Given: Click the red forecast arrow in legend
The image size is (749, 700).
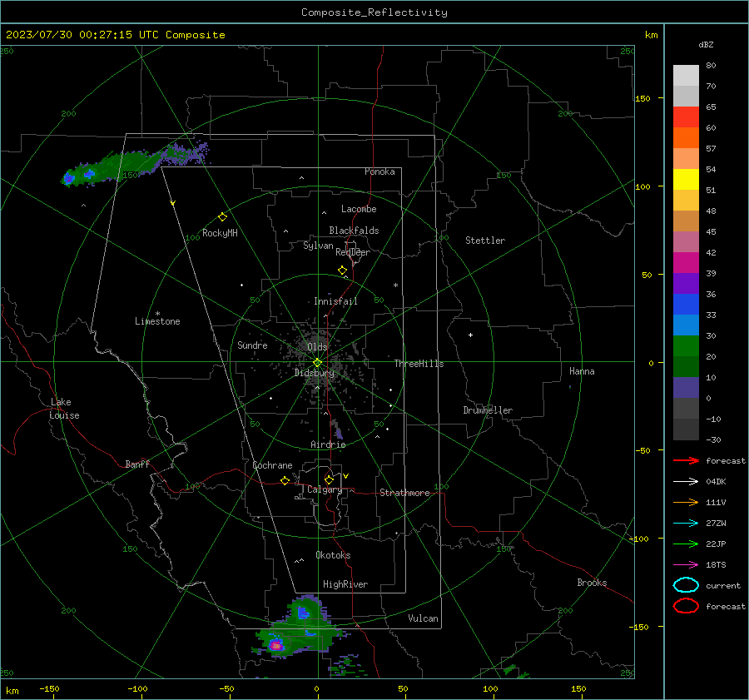Looking at the screenshot, I should pyautogui.click(x=686, y=460).
